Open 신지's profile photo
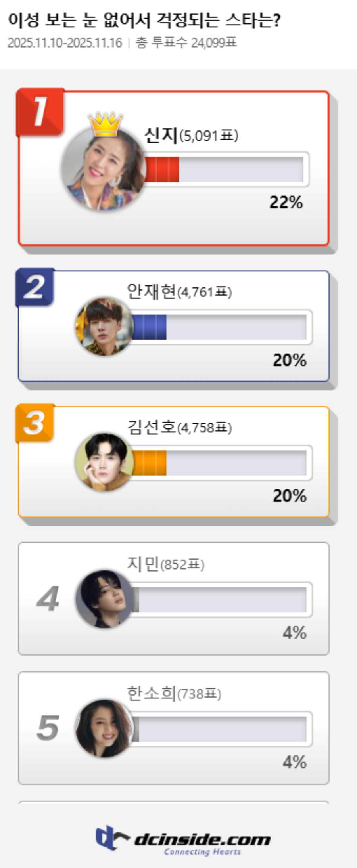Image resolution: width=357 pixels, height=868 pixels. point(103,168)
